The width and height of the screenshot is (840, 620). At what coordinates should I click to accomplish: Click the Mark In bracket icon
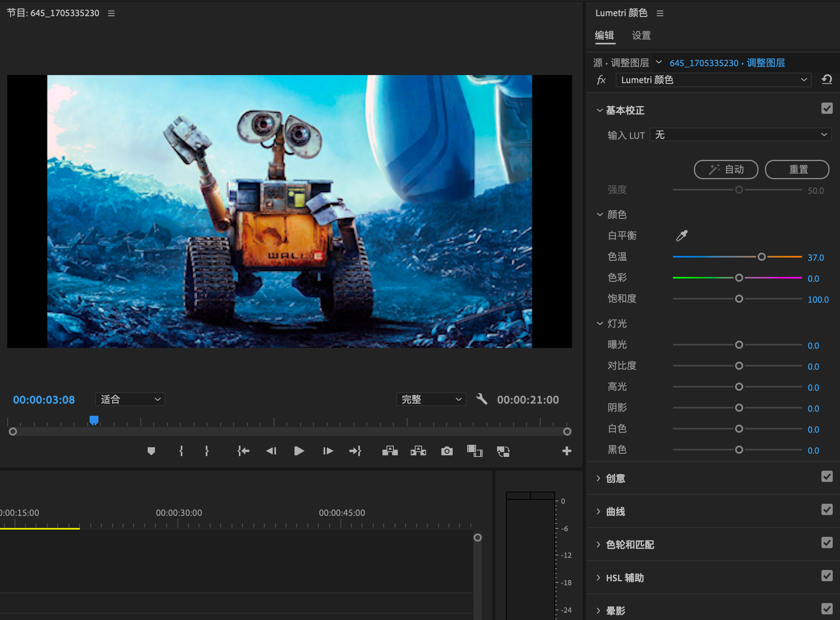181,451
